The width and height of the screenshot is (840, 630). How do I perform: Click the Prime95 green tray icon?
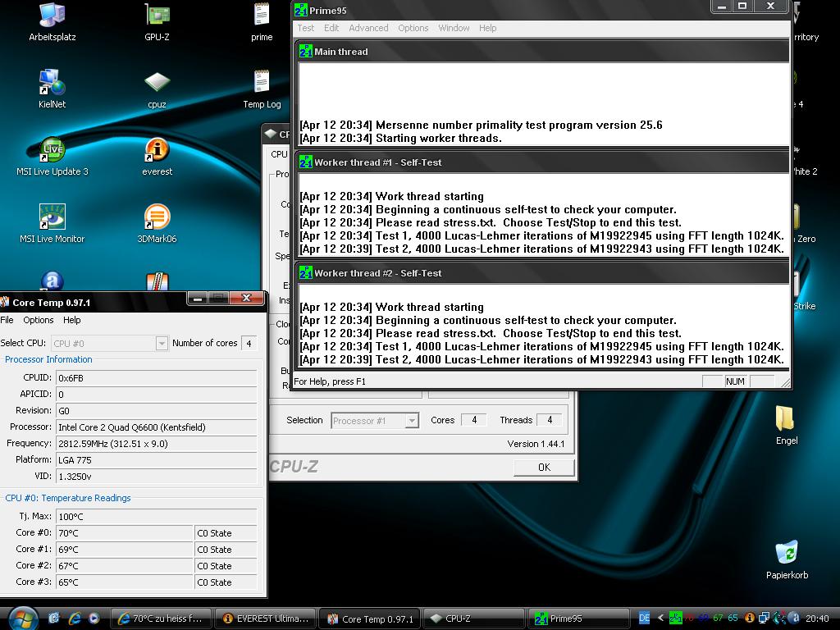(x=676, y=619)
